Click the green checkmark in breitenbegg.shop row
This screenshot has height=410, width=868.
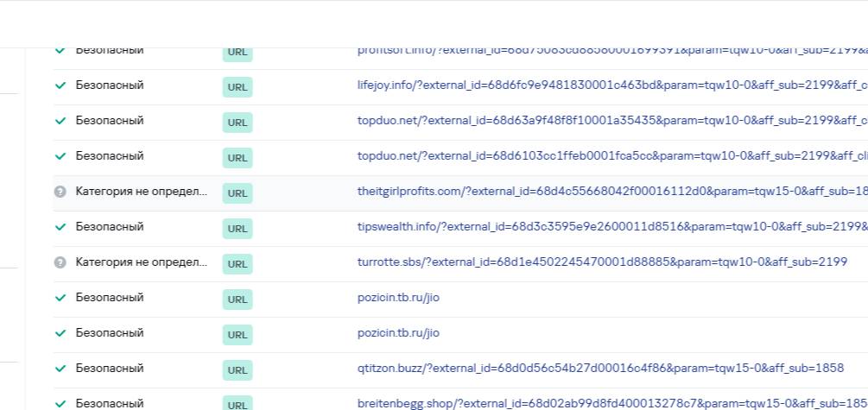pos(60,403)
